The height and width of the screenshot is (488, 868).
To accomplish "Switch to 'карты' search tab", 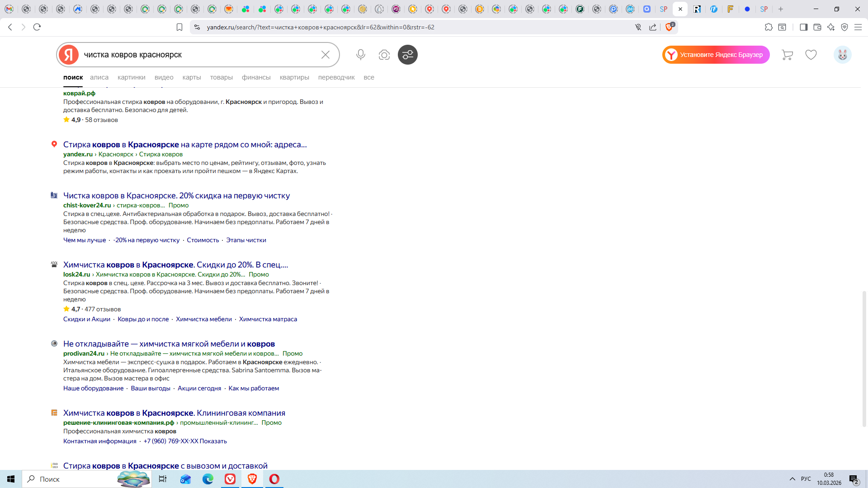I will click(191, 77).
